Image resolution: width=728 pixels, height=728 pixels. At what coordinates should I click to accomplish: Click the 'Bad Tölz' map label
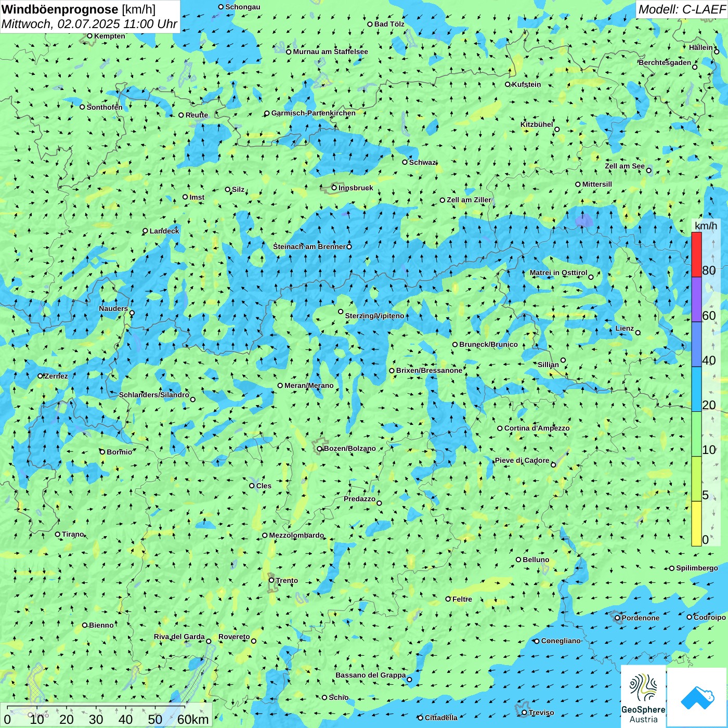click(389, 24)
